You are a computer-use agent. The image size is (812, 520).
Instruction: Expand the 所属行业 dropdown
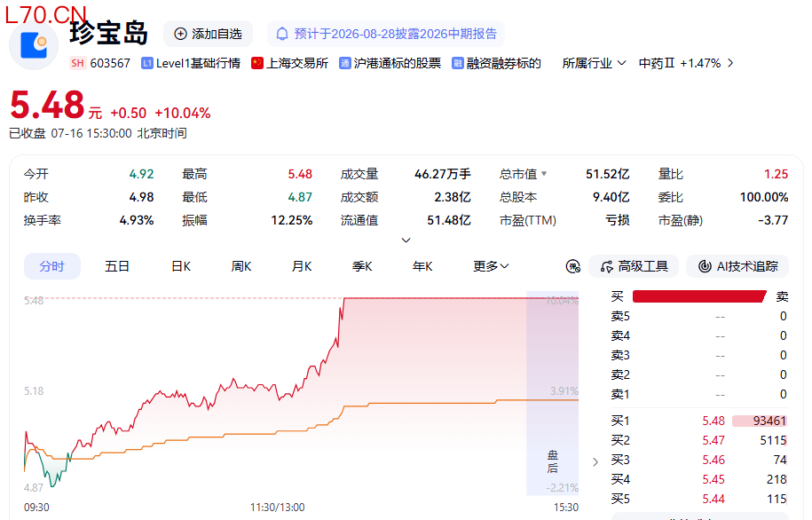tap(594, 63)
